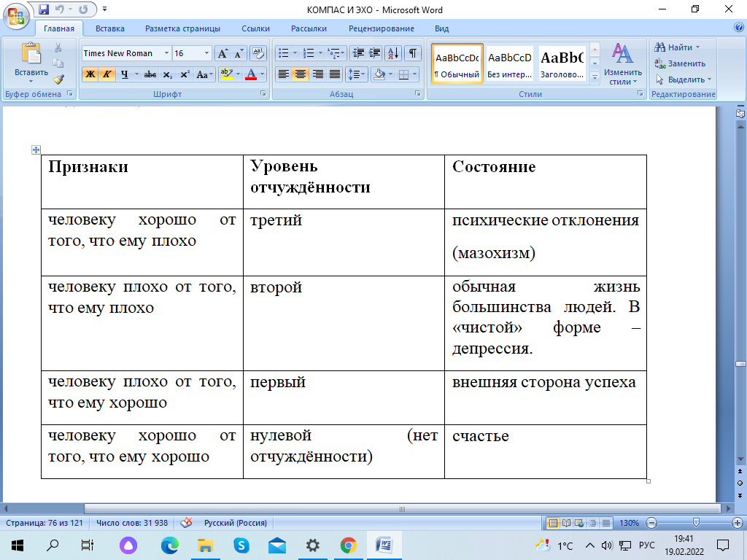
Task: Open the Вид tab
Action: (x=441, y=28)
